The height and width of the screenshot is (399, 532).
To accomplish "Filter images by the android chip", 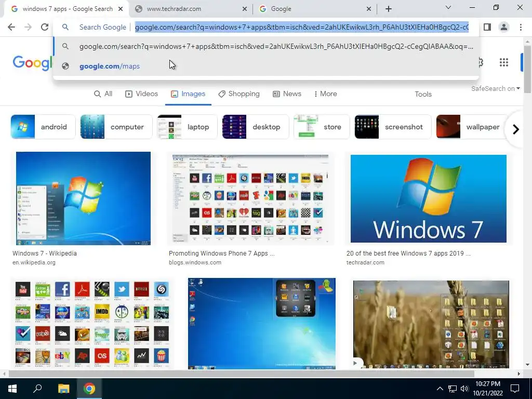I will coord(43,127).
